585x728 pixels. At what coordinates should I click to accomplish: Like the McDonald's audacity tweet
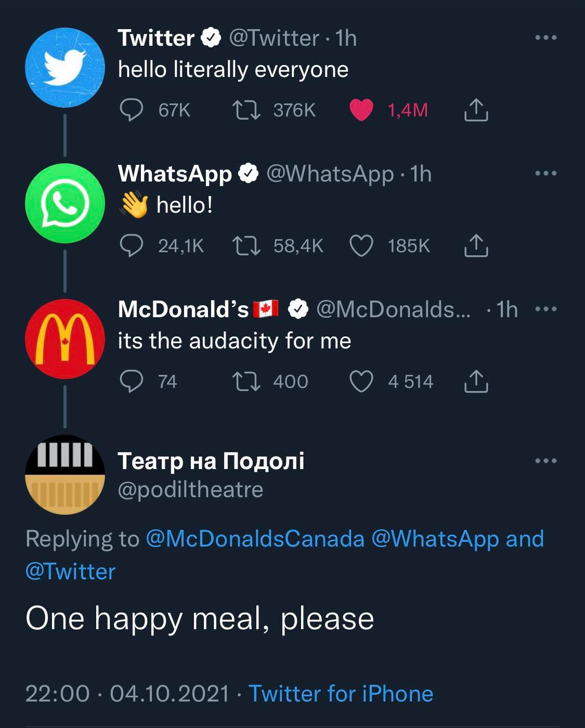pyautogui.click(x=361, y=382)
